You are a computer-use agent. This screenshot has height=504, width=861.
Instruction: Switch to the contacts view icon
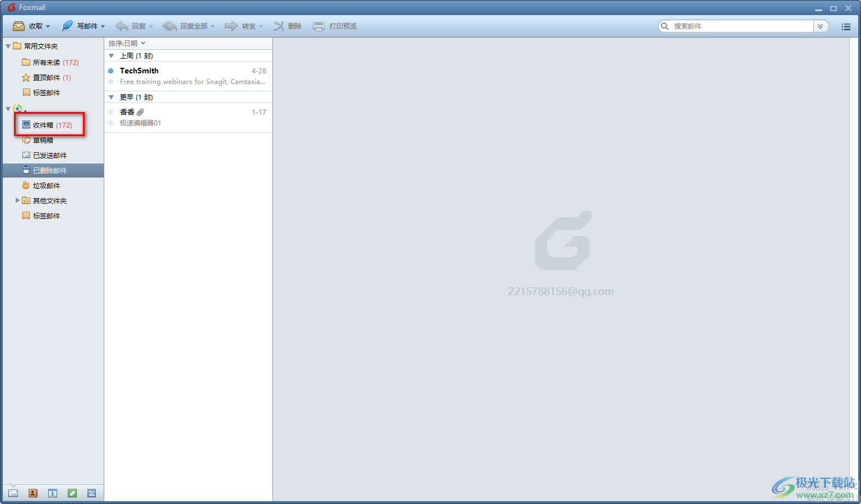[33, 493]
